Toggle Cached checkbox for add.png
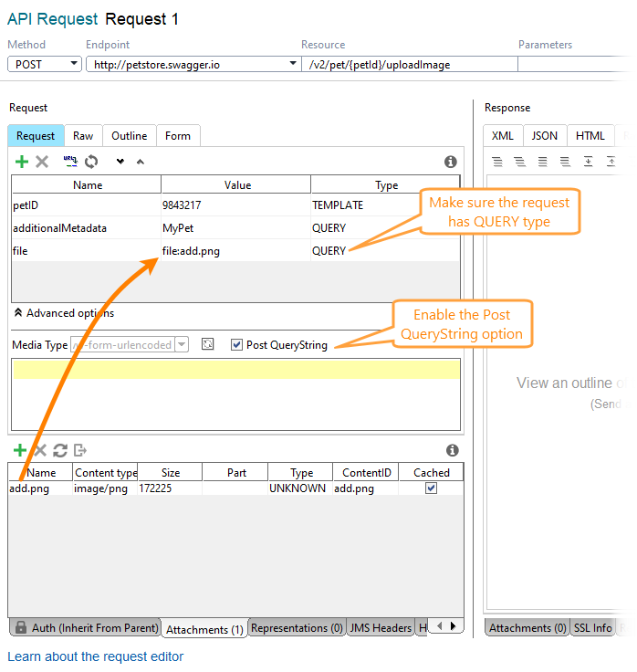This screenshot has height=672, width=637. 431,488
